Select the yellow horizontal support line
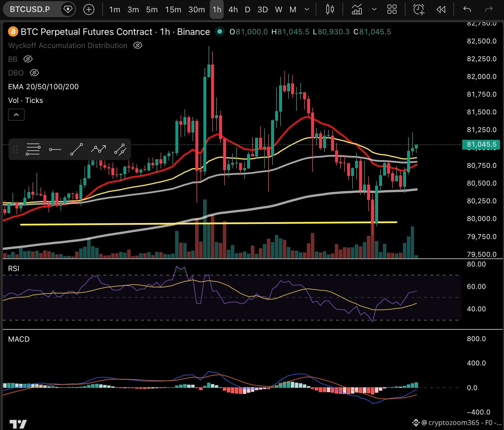This screenshot has width=504, height=430. click(x=209, y=223)
